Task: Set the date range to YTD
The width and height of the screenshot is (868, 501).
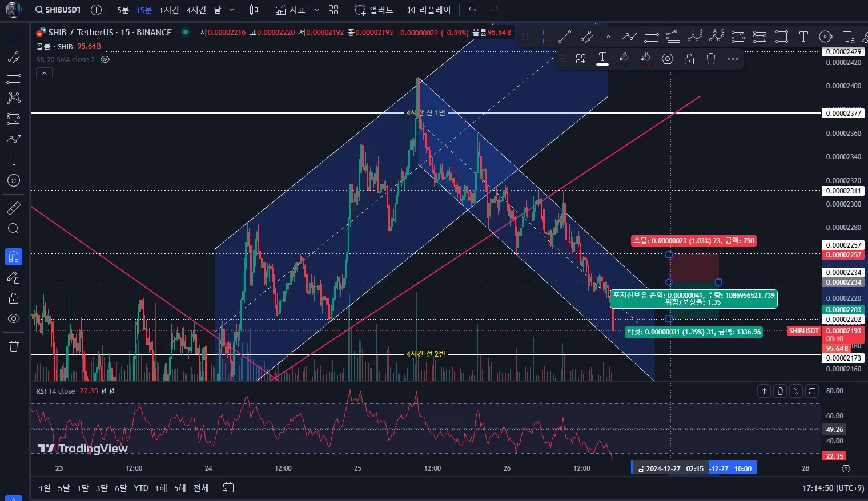Action: 141,488
